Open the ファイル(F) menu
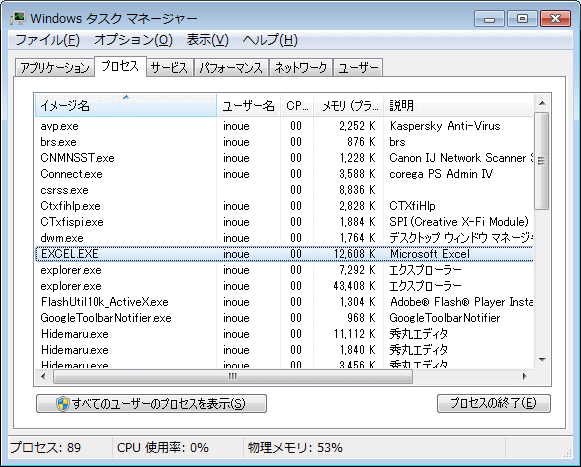Screen dimensions: 581x467 click(48, 40)
